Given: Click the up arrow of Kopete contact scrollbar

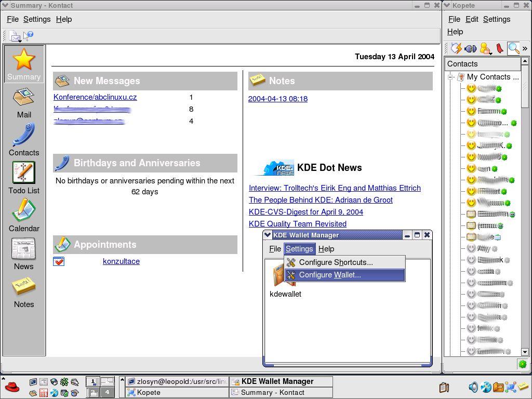Looking at the screenshot, I should click(525, 61).
